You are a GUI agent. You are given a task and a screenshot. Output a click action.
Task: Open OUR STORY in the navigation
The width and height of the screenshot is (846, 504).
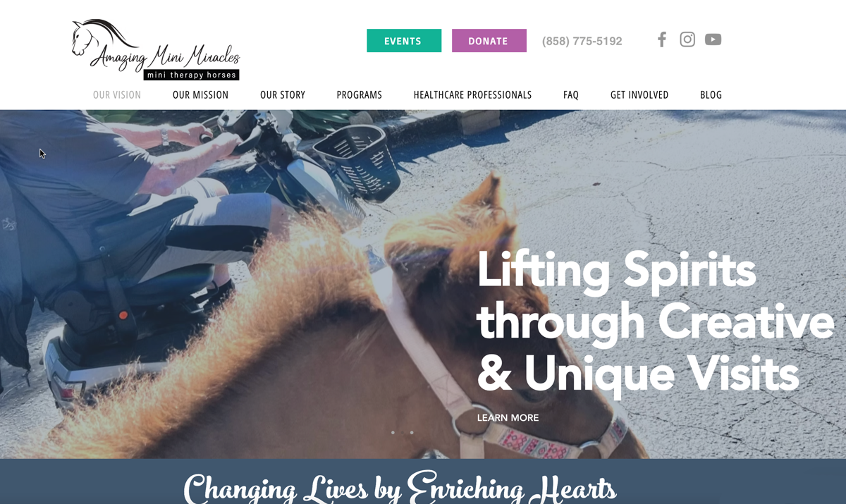click(x=283, y=94)
